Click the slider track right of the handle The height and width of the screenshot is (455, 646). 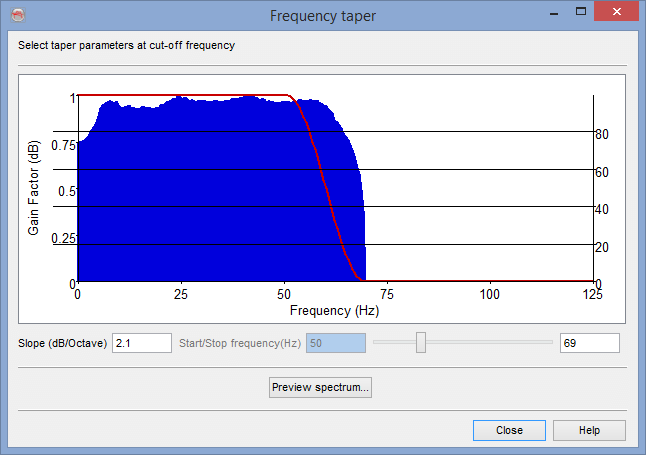point(490,343)
